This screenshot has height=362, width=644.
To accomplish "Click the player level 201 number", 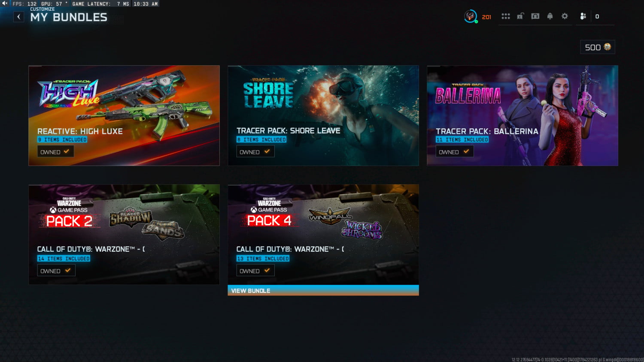I will 486,17.
